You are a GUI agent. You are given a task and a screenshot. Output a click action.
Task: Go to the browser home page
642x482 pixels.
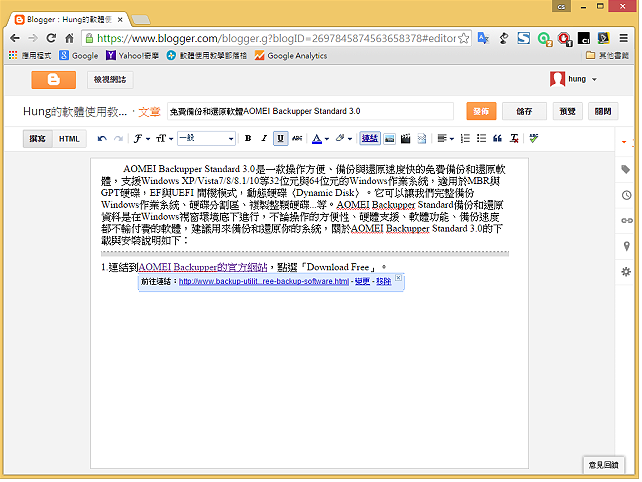[69, 38]
